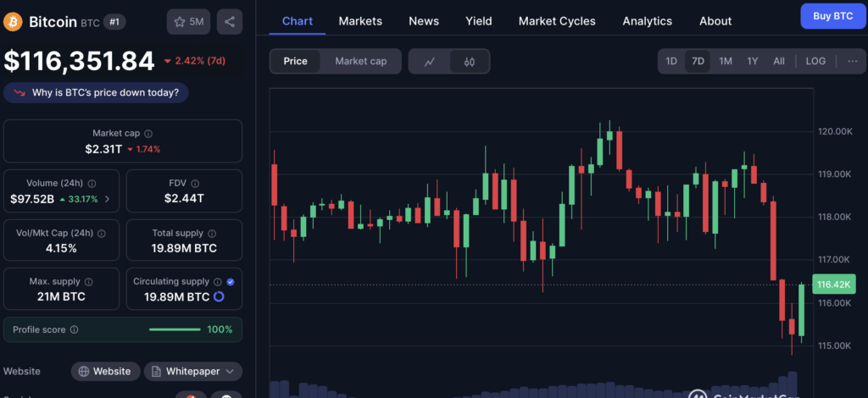
Task: Click the 21M BTC max supply value
Action: [61, 297]
